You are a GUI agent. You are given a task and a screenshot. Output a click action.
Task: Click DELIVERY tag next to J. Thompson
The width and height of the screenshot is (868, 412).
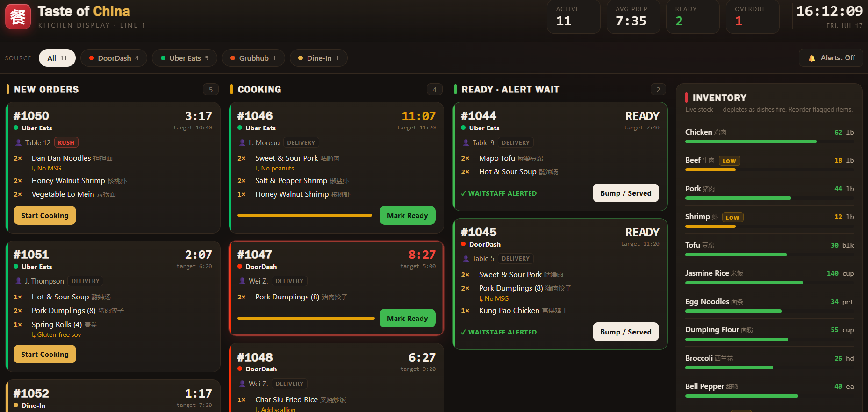point(86,281)
